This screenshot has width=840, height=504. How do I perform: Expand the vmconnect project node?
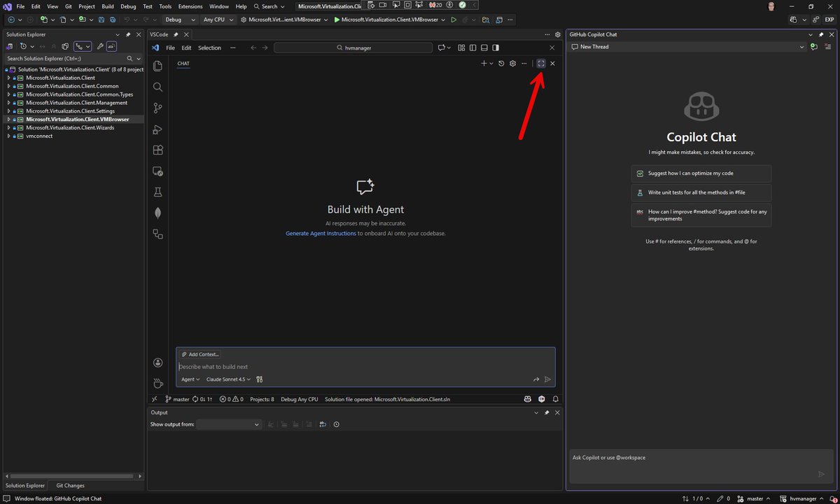click(9, 136)
